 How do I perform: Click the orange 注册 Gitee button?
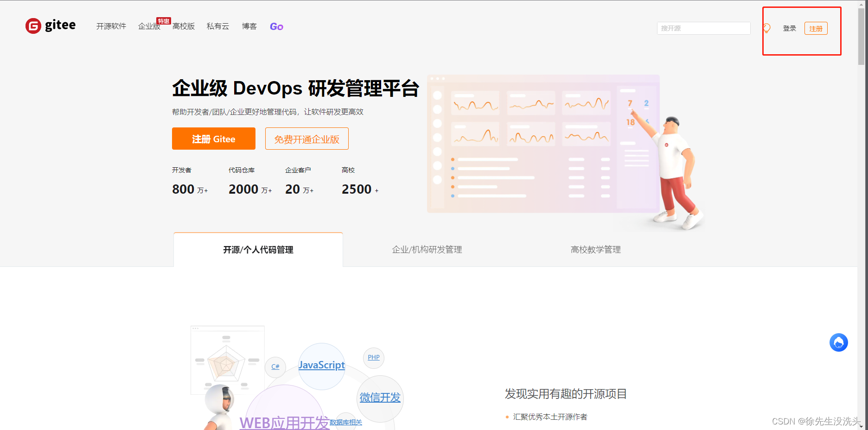(x=214, y=139)
